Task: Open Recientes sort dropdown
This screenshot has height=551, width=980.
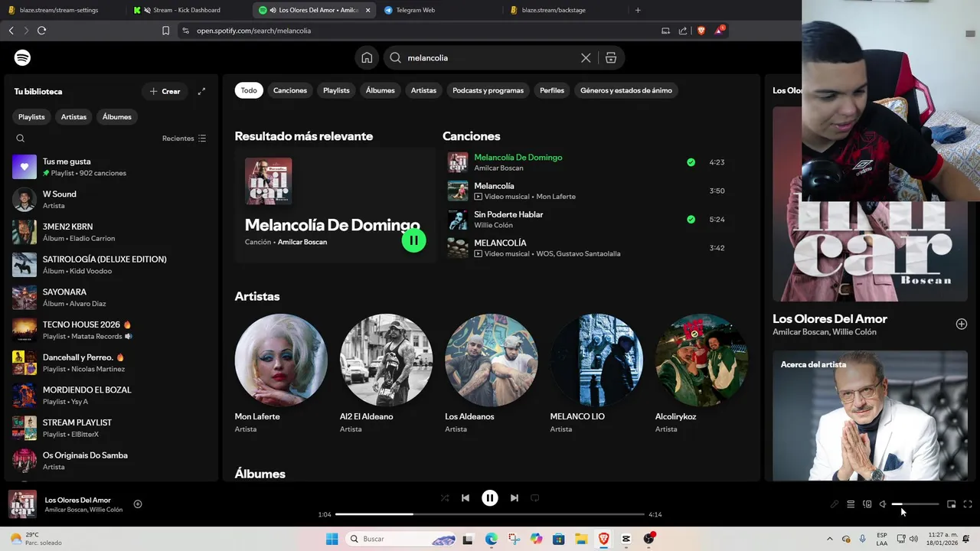Action: (x=184, y=139)
